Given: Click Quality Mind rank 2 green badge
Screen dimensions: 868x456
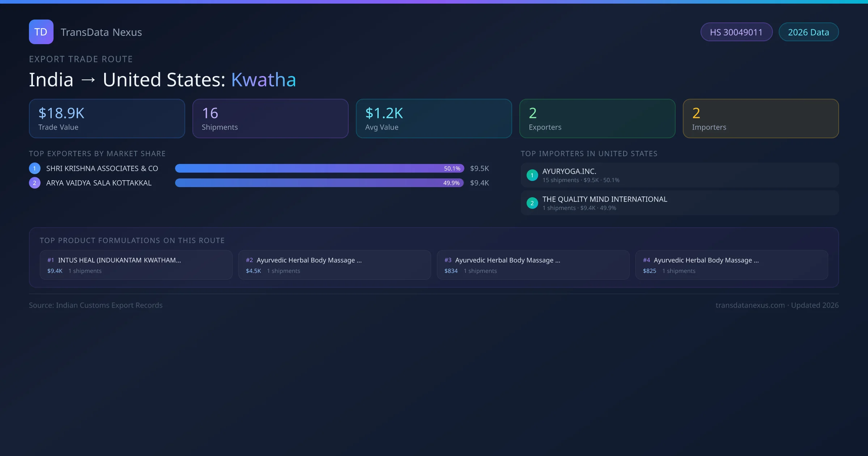Looking at the screenshot, I should point(532,203).
